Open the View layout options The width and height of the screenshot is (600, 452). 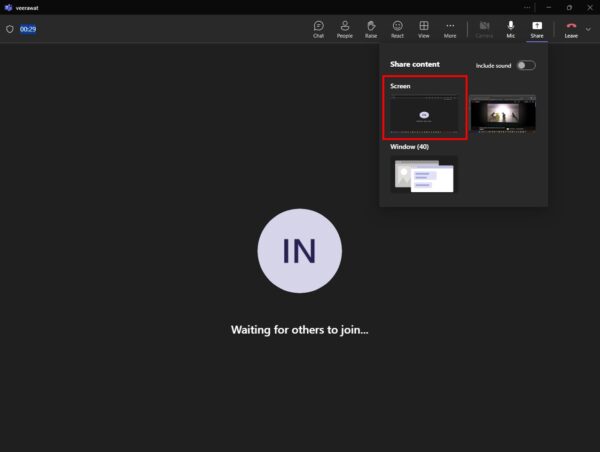click(x=424, y=28)
